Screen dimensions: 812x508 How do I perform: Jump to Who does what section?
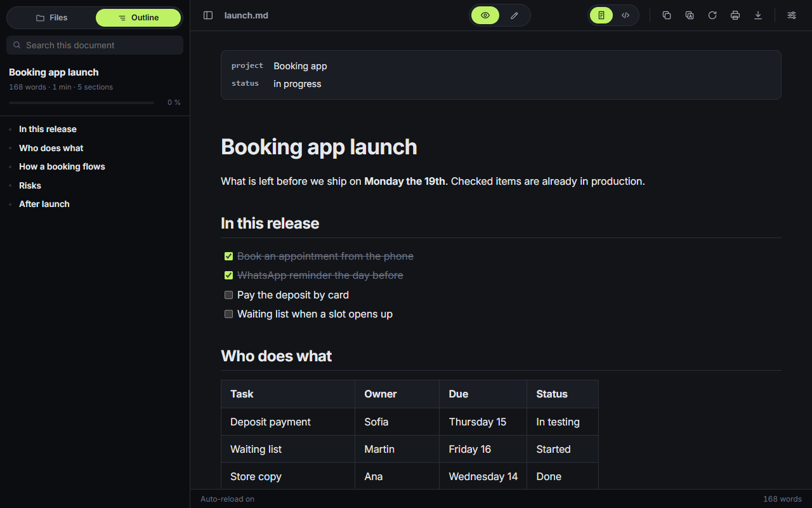(x=51, y=148)
